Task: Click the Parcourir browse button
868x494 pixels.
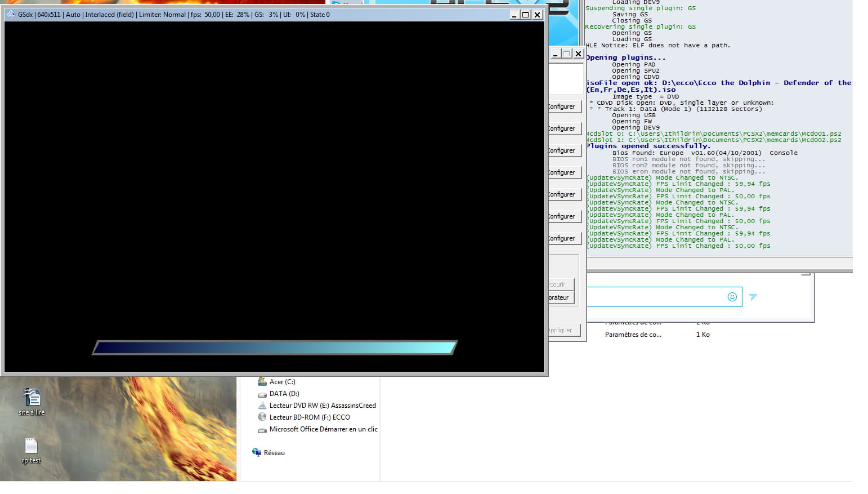Action: [561, 284]
